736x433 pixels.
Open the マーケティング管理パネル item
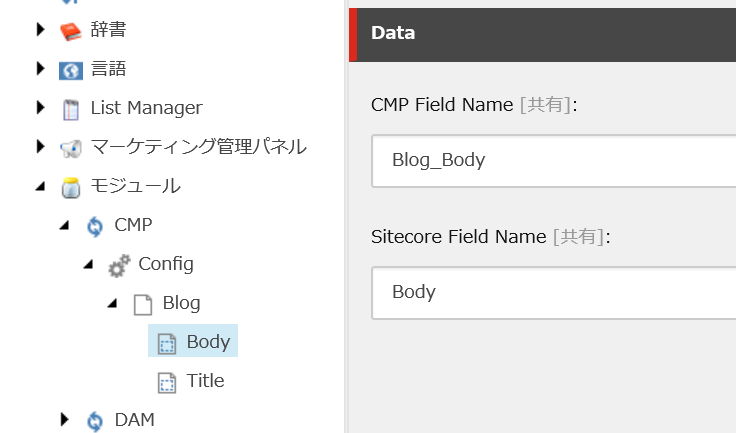[198, 147]
